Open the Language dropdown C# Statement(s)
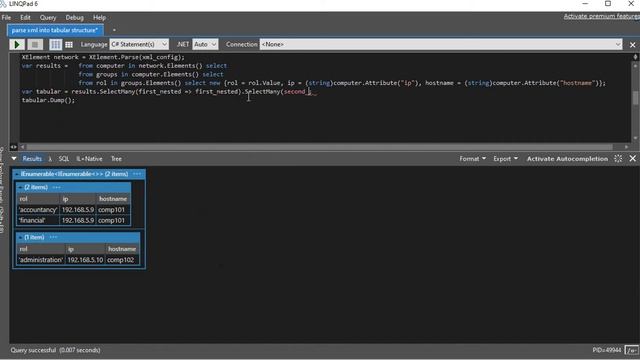Viewport: 640px width, 360px height. coord(139,44)
